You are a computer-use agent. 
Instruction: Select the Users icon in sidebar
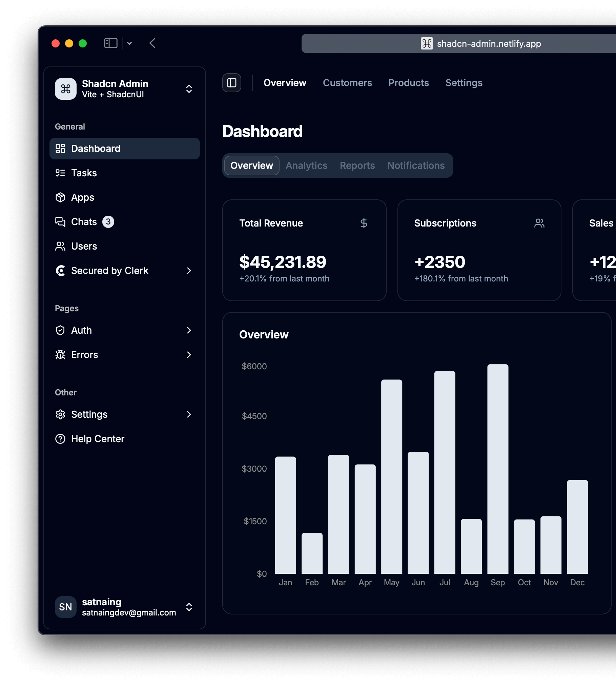(61, 246)
